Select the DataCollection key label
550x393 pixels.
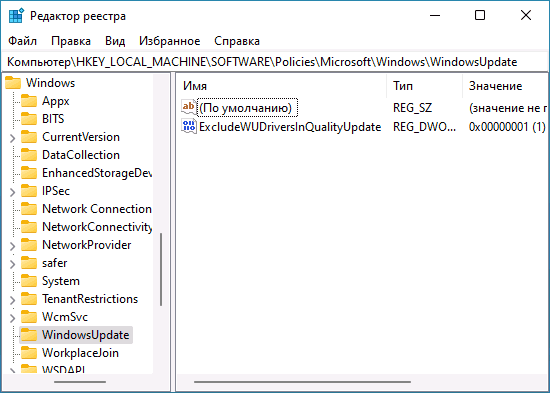(81, 155)
